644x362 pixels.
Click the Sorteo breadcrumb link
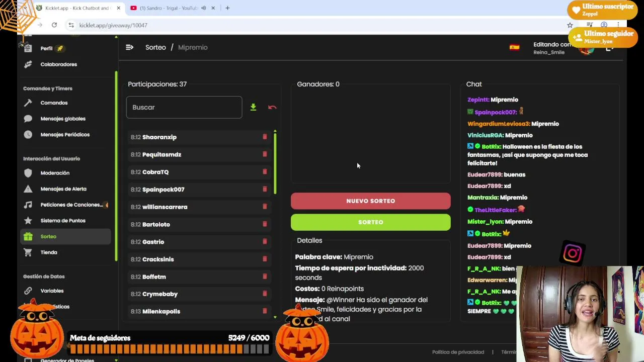click(x=155, y=47)
